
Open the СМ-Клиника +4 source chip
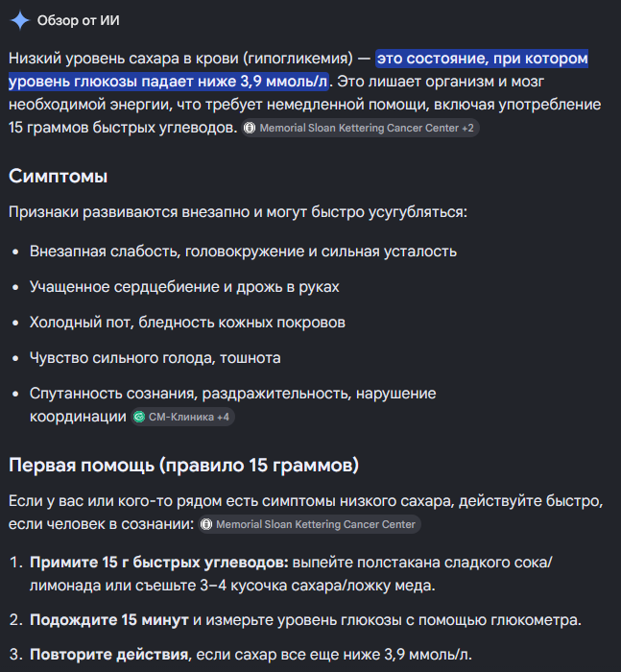point(182,417)
